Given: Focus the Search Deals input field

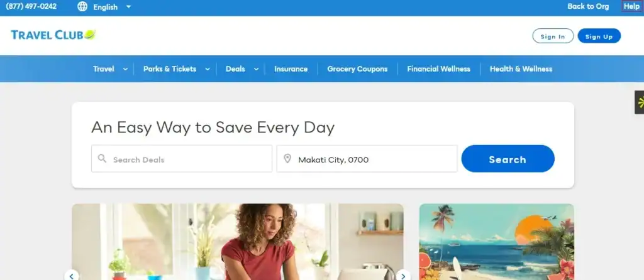Looking at the screenshot, I should [x=182, y=159].
